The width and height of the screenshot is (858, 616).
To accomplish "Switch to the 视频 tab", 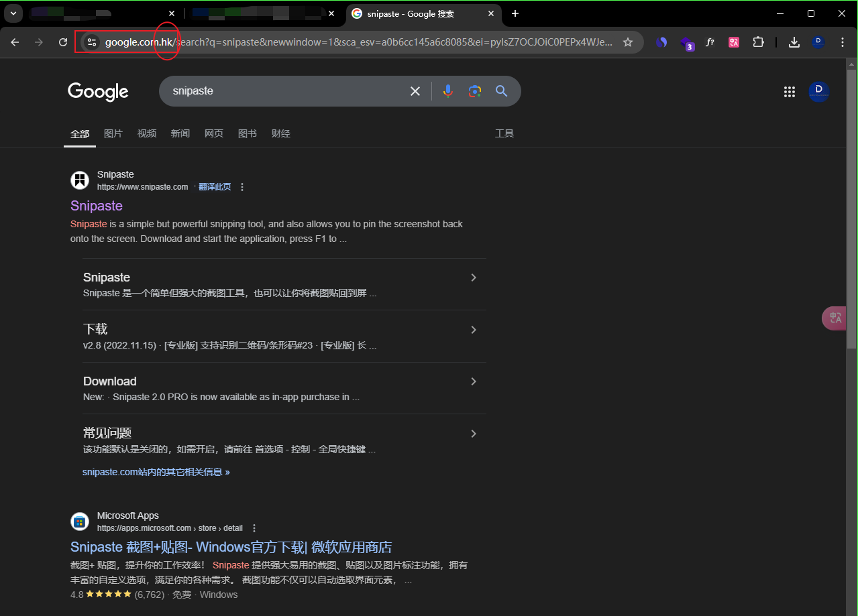I will pyautogui.click(x=147, y=134).
